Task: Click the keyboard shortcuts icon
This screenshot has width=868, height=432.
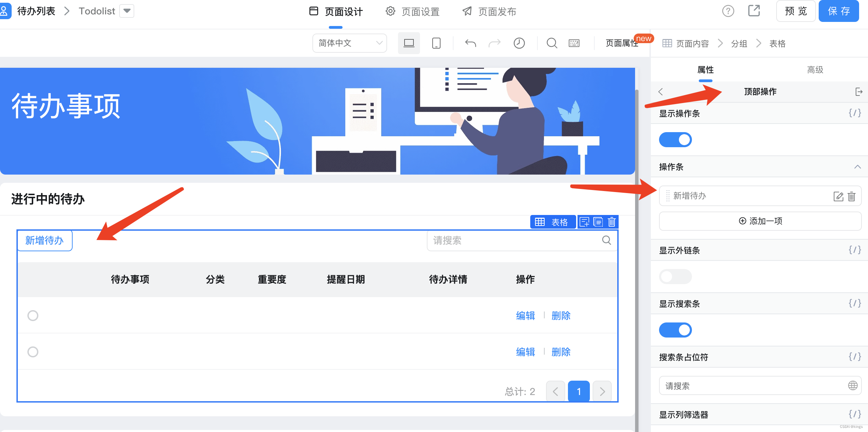Action: pos(574,43)
